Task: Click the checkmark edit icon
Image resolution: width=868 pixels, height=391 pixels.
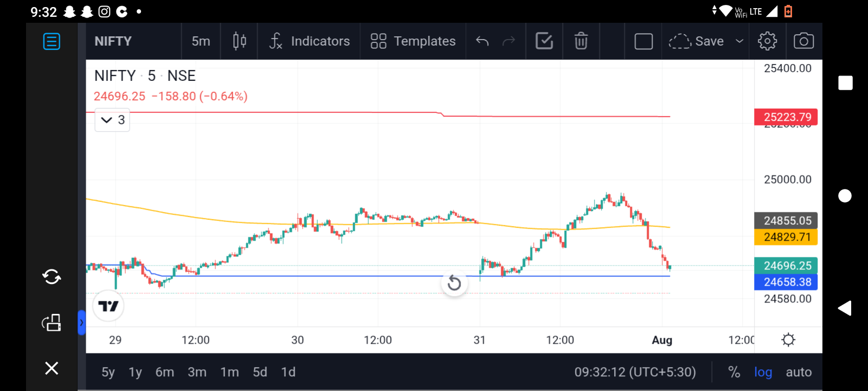Action: (x=544, y=41)
